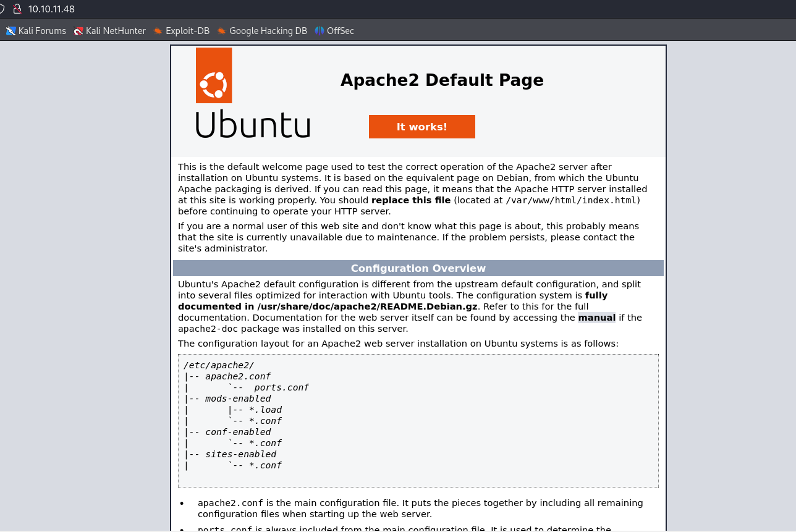
Task: Click the conf-enabled line in config tree
Action: tap(238, 432)
